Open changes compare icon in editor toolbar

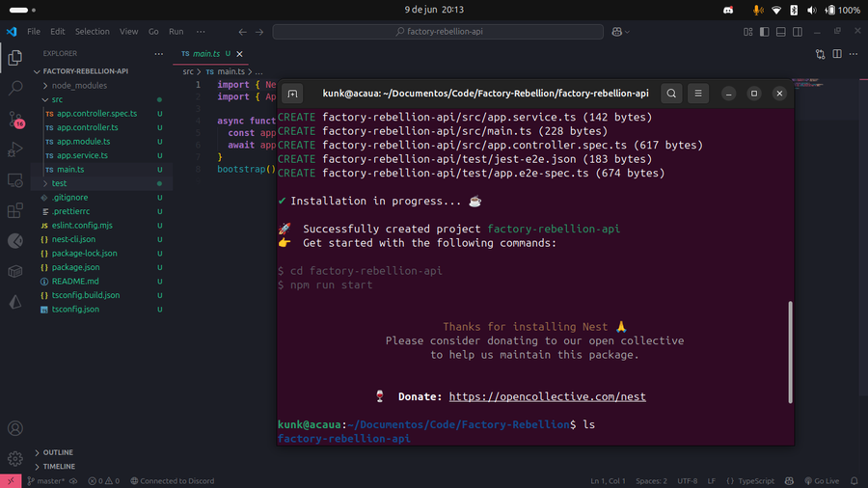click(821, 54)
